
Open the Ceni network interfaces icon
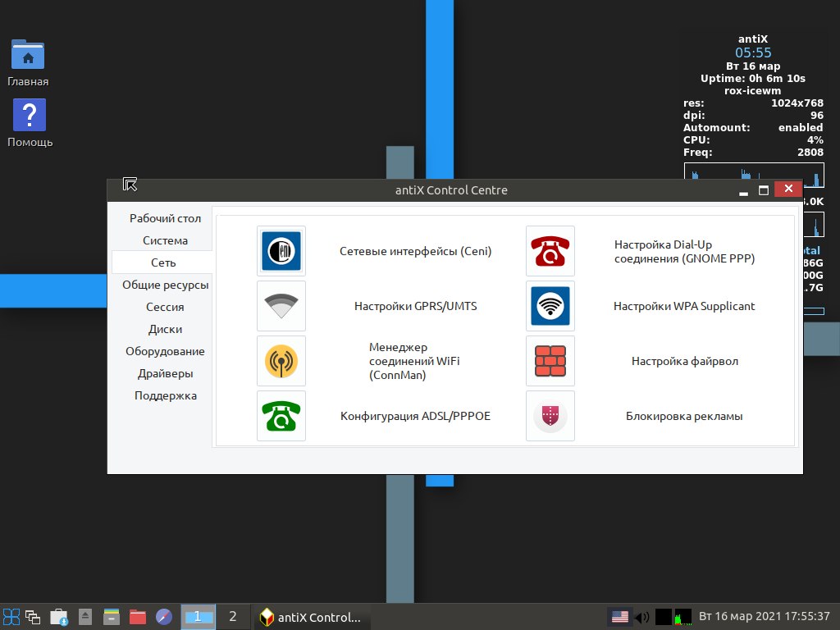pos(281,251)
